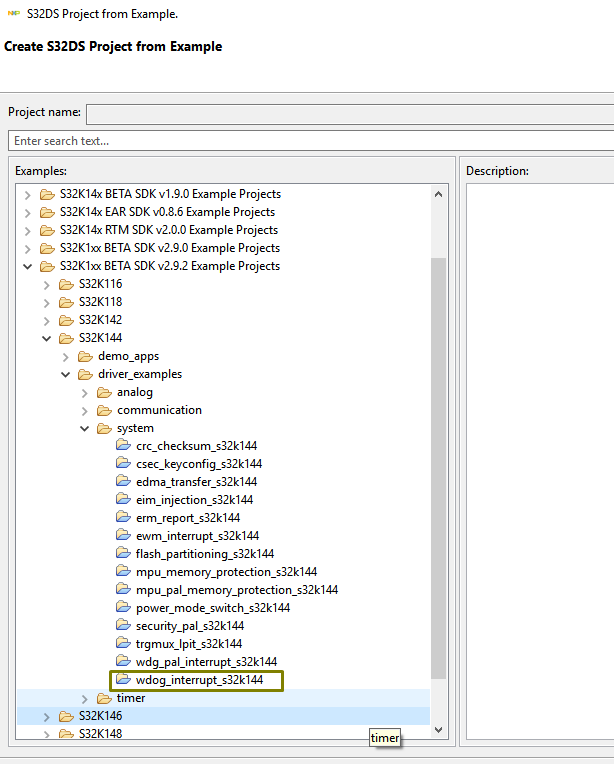Click the S32K14x EAR SDK v0.8.6 folder icon
This screenshot has width=614, height=764.
click(x=47, y=212)
